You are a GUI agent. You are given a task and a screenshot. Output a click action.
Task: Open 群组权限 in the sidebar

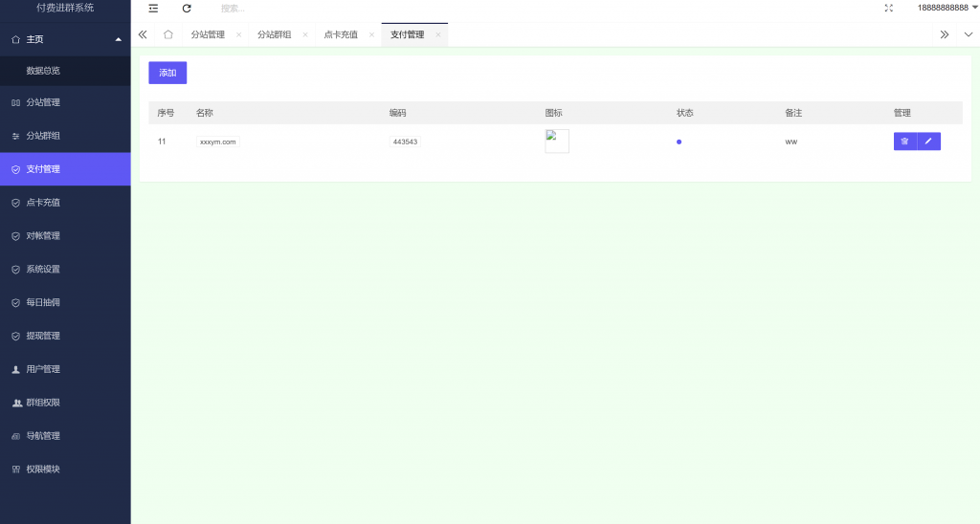coord(65,403)
